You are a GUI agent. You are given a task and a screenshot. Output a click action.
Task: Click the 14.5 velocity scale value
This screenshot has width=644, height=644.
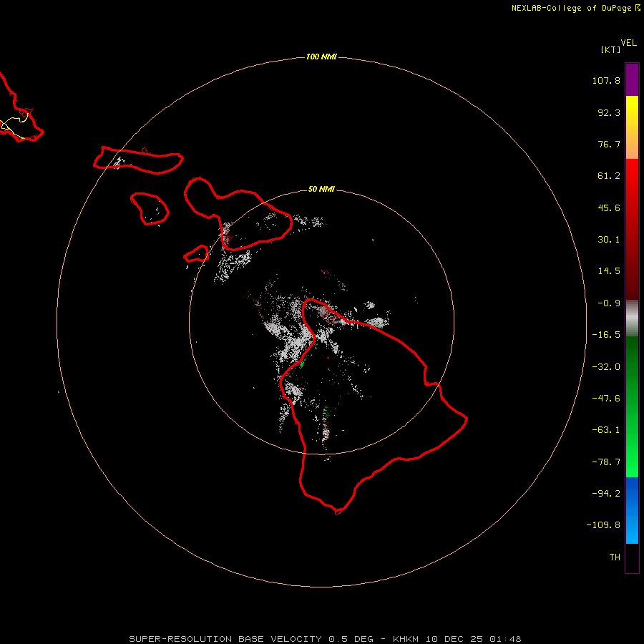click(609, 271)
